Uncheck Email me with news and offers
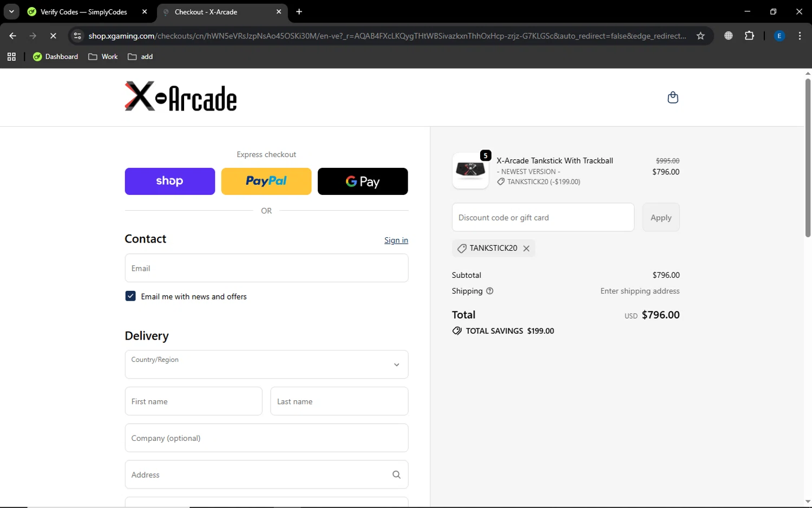This screenshot has height=508, width=812. coord(130,296)
